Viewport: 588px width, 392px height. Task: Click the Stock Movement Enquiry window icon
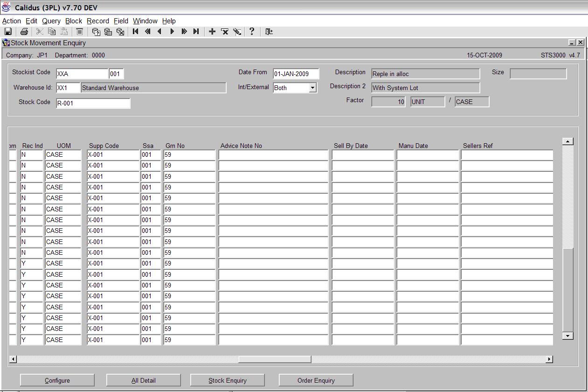(6, 43)
